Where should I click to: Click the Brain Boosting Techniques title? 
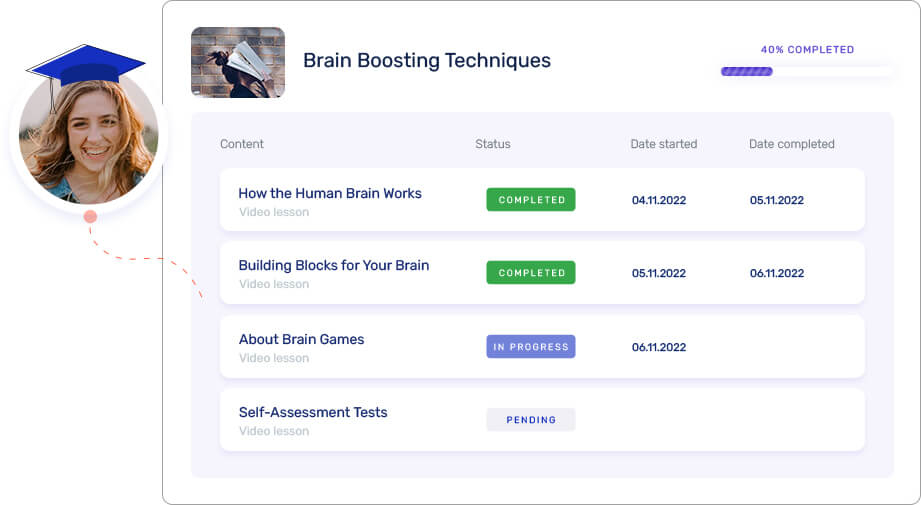pyautogui.click(x=426, y=60)
